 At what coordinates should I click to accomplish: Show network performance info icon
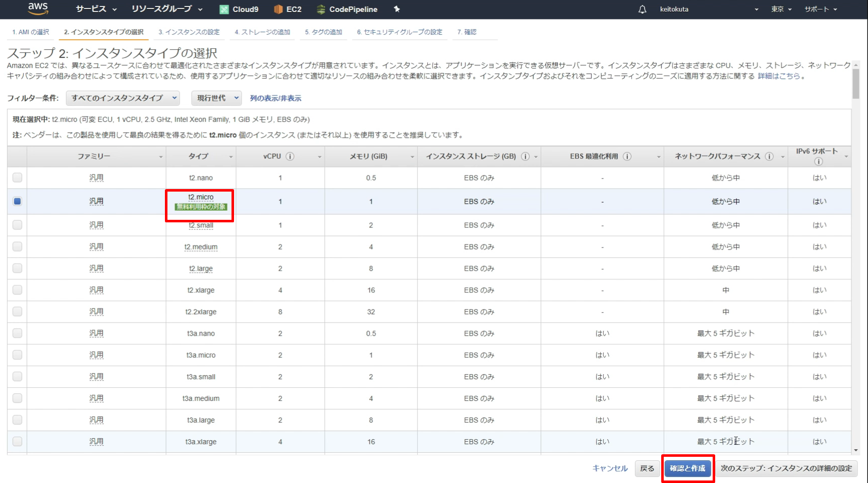click(x=769, y=156)
